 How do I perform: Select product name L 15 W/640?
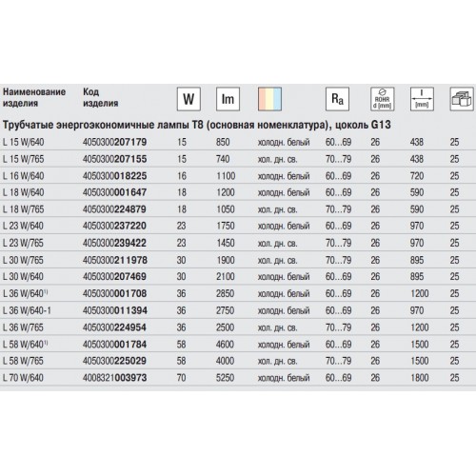(24, 142)
